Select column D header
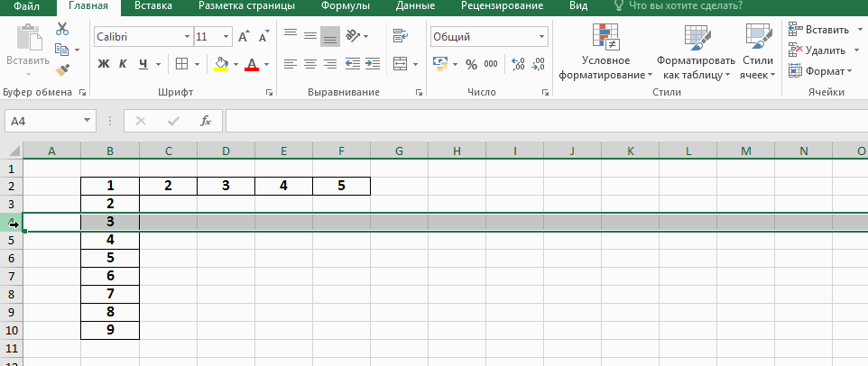The width and height of the screenshot is (868, 366). pyautogui.click(x=226, y=151)
